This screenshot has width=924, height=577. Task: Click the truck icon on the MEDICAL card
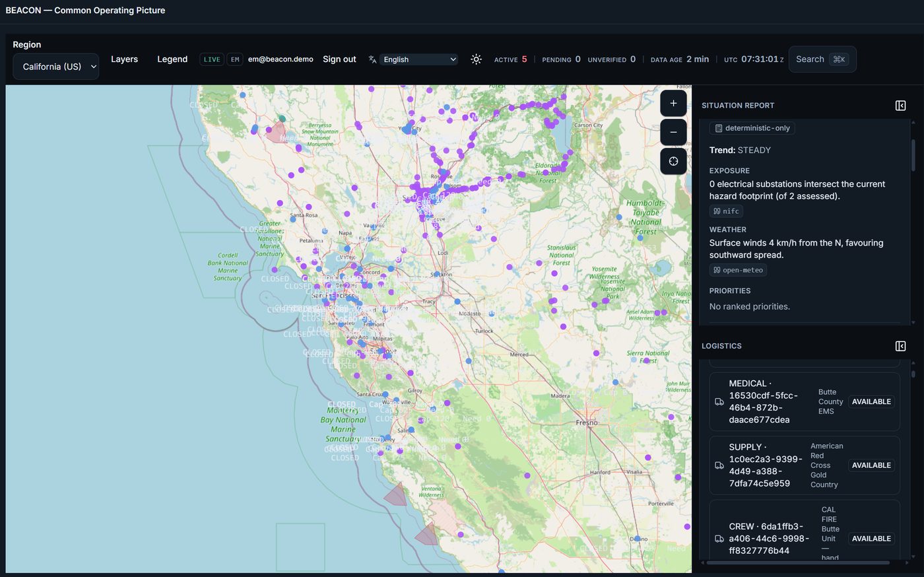719,401
